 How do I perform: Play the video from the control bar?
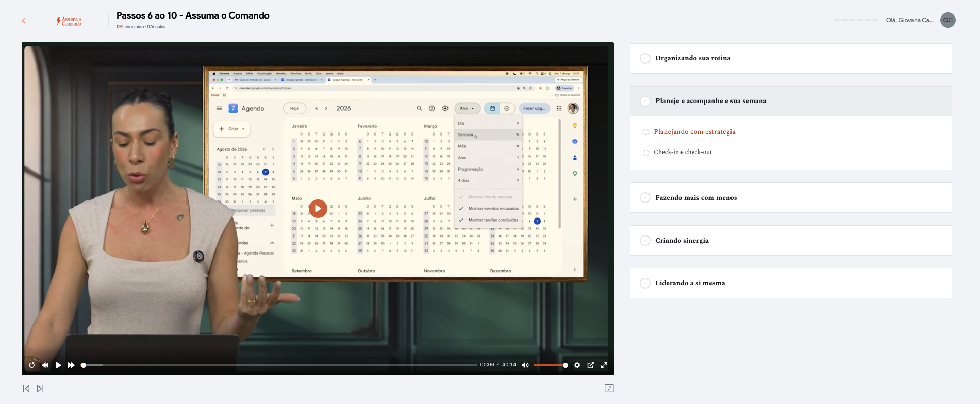pyautogui.click(x=58, y=365)
